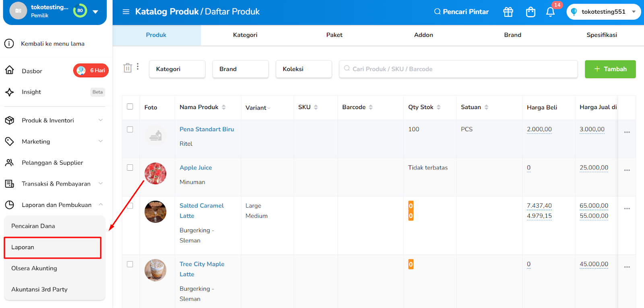Check the Pena Standart Biru row checkbox
644x308 pixels.
[x=130, y=129]
